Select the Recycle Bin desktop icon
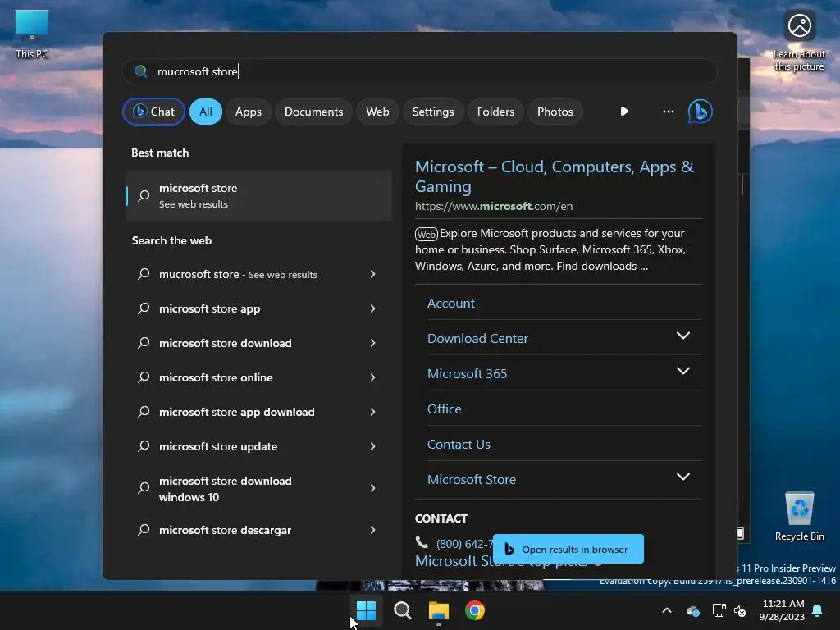Viewport: 840px width, 630px height. (799, 516)
